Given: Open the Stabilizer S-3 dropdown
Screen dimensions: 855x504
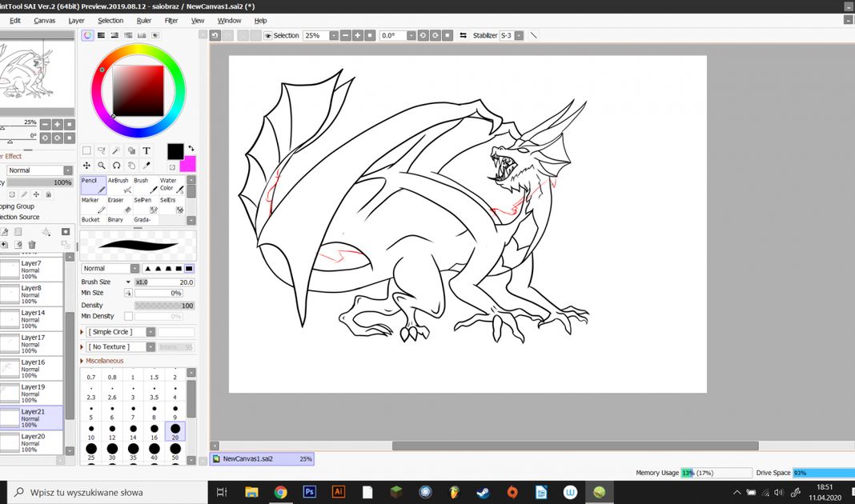Looking at the screenshot, I should (x=519, y=36).
